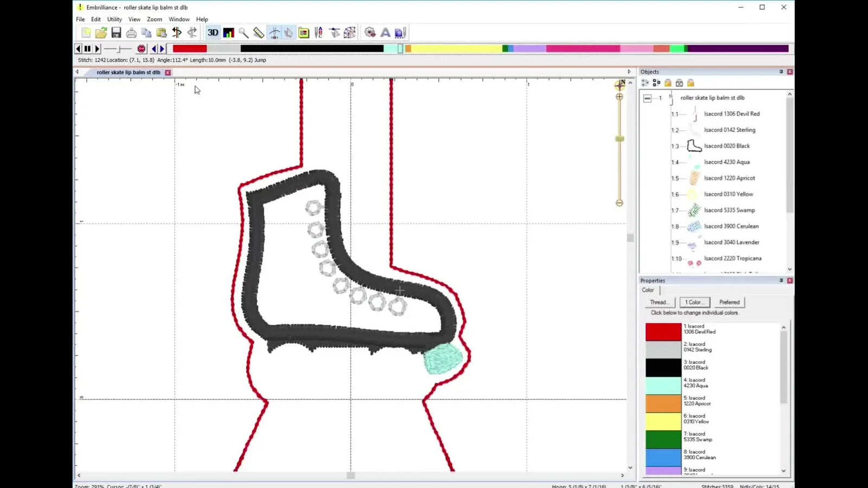Open the Utility menu
This screenshot has height=488, width=868.
pyautogui.click(x=114, y=20)
